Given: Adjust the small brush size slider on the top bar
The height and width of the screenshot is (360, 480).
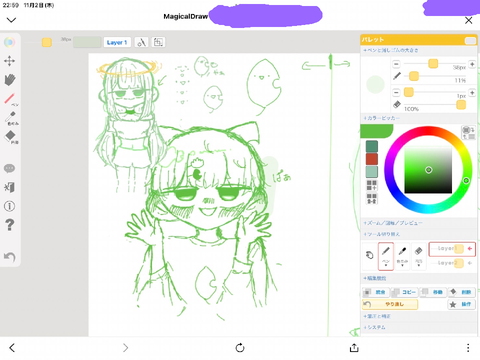Looking at the screenshot, I should click(47, 42).
